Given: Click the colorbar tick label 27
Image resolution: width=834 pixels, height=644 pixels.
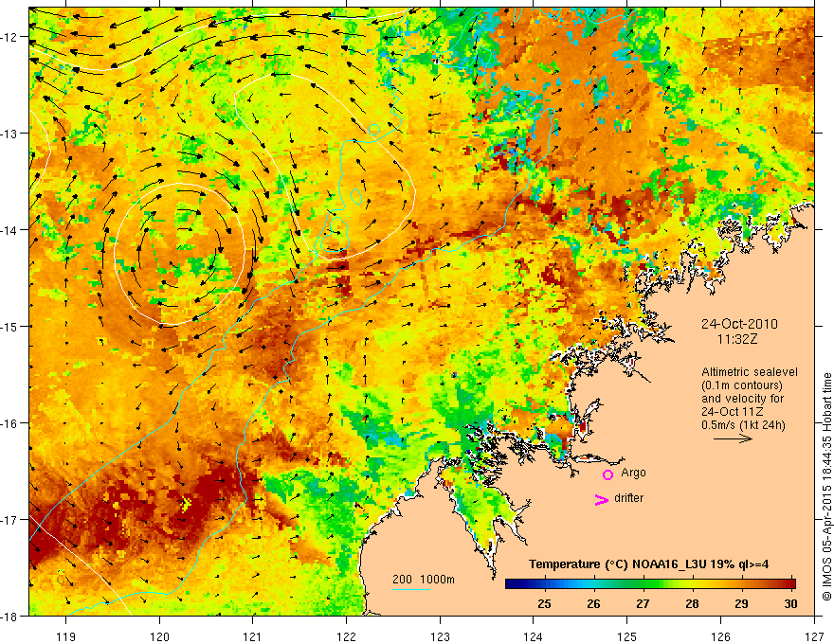Looking at the screenshot, I should coord(643,603).
